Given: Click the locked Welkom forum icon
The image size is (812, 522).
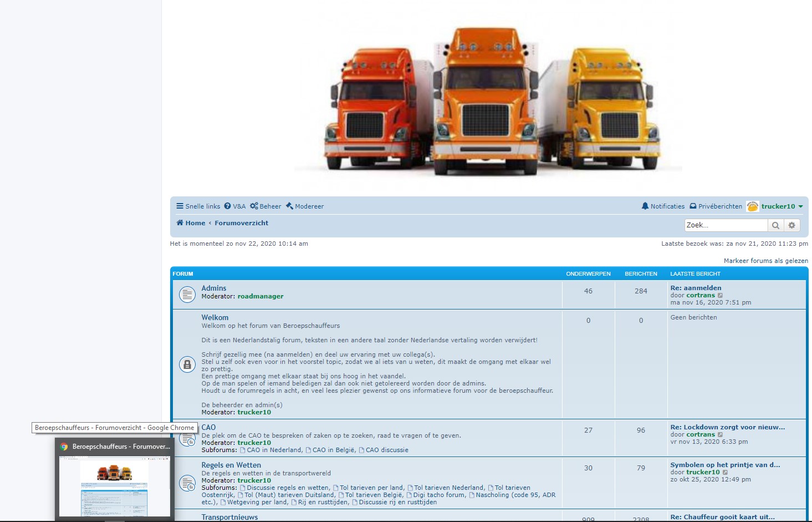Looking at the screenshot, I should (x=187, y=364).
